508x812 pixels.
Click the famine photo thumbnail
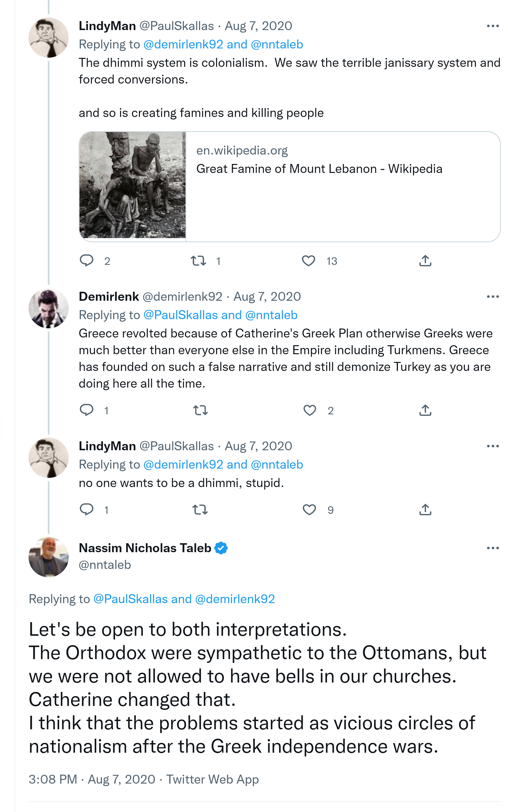132,185
